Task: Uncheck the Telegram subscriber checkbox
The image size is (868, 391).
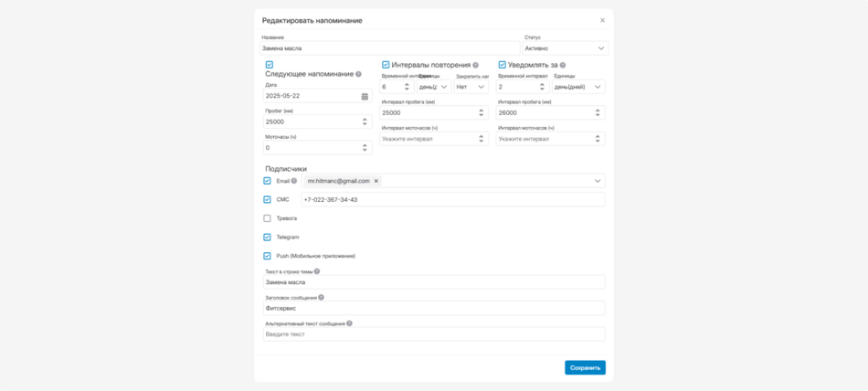Action: [x=268, y=238]
